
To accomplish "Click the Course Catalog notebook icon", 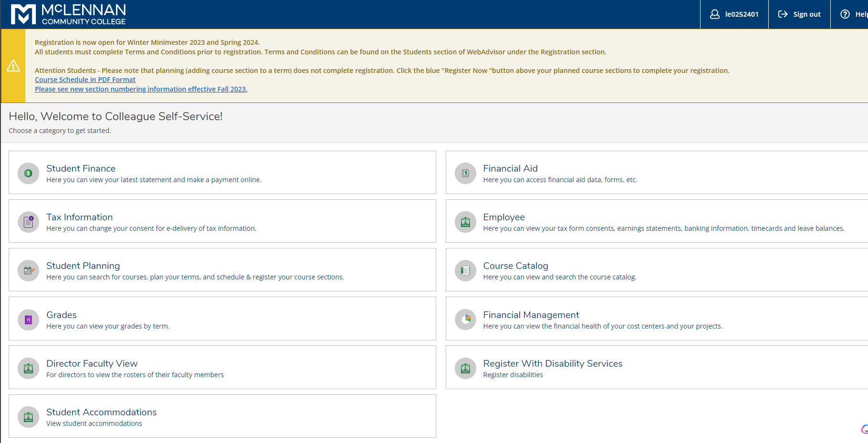I will coord(465,270).
